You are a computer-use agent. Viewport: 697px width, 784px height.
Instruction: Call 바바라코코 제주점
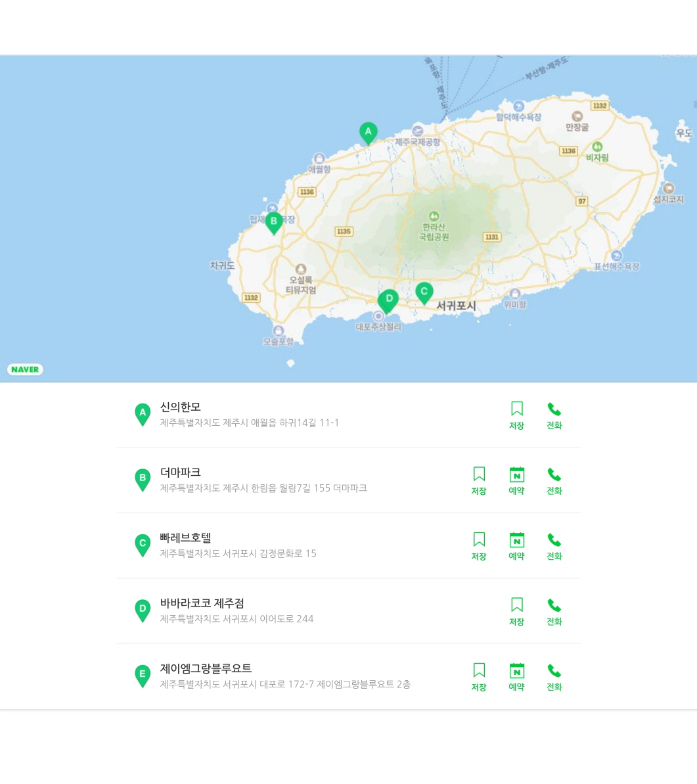coord(554,611)
